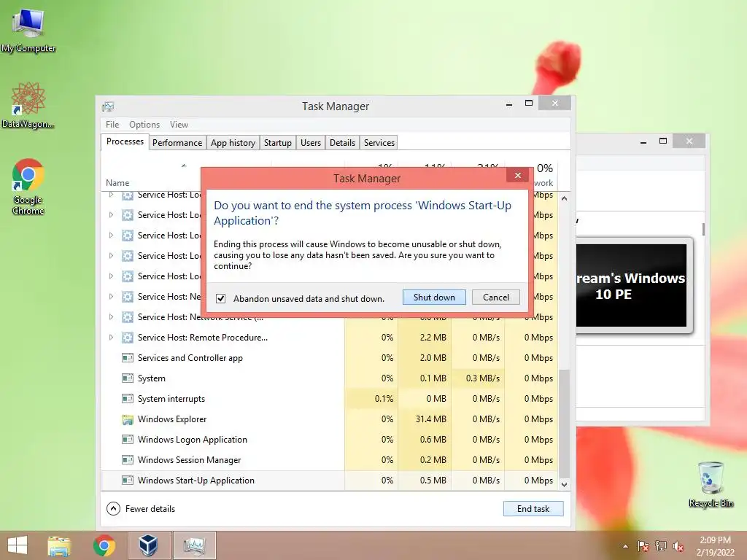Switch to the Users tab
The width and height of the screenshot is (747, 560).
[311, 143]
